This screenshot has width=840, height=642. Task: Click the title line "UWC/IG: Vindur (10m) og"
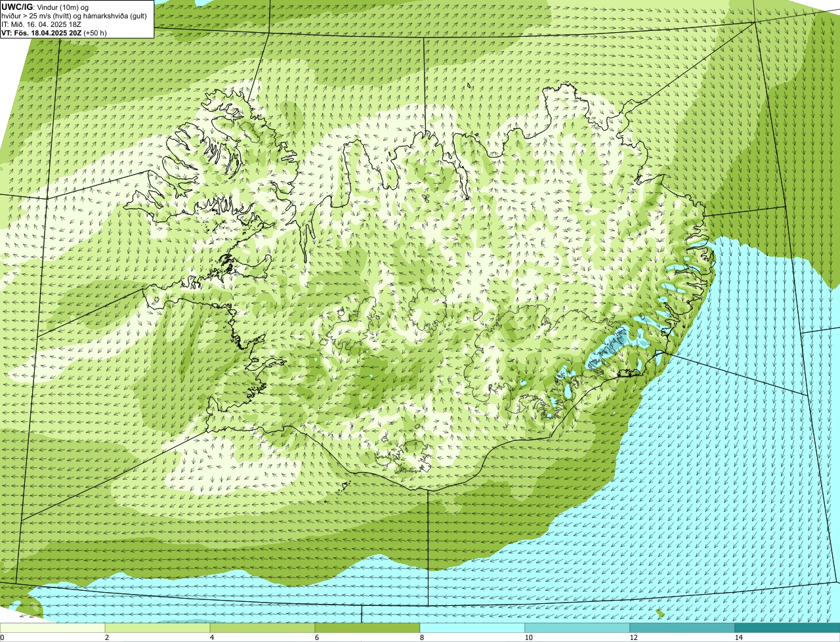pyautogui.click(x=45, y=7)
